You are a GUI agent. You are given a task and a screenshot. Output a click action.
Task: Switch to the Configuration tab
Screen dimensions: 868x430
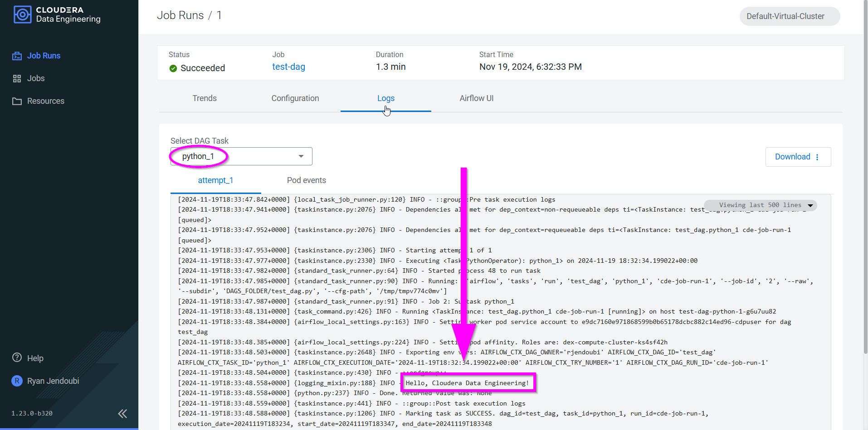click(295, 98)
